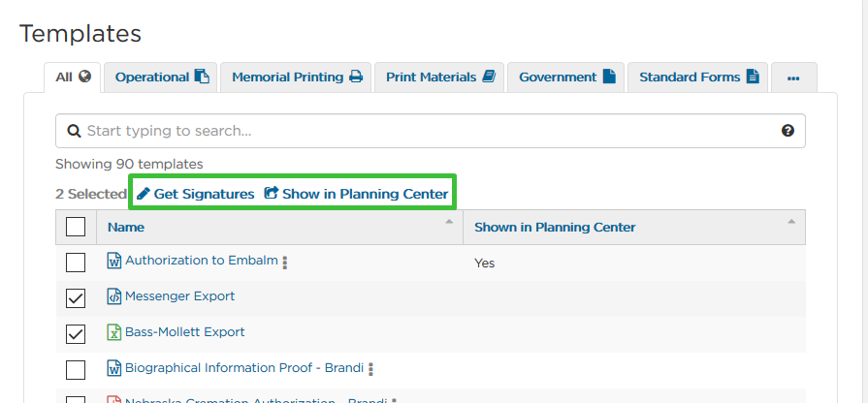Focus the template search field
This screenshot has height=403, width=868.
click(x=431, y=131)
